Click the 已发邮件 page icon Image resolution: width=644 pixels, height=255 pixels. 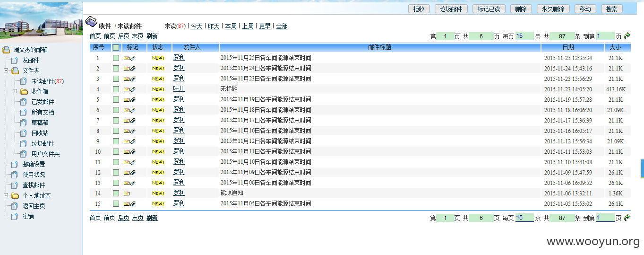click(23, 102)
